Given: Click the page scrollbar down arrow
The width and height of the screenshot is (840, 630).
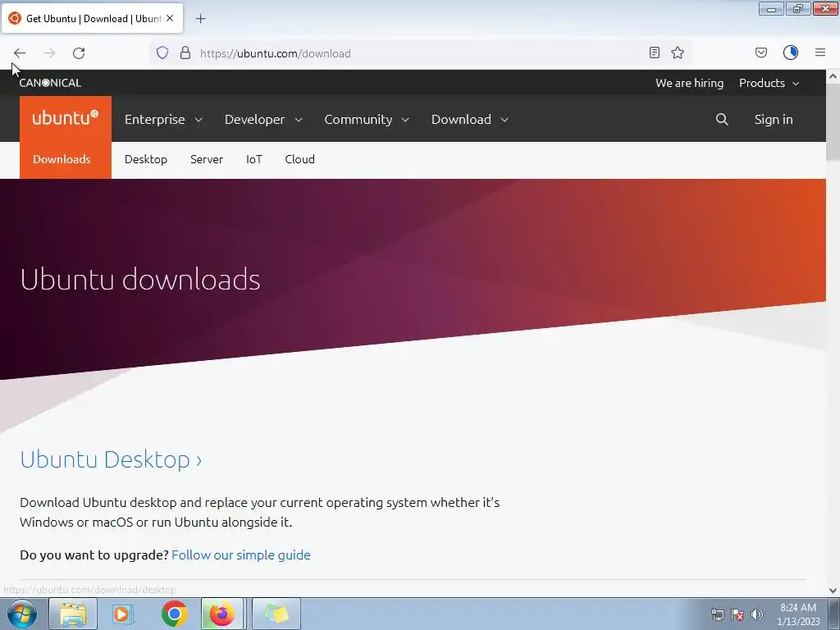Looking at the screenshot, I should click(833, 591).
